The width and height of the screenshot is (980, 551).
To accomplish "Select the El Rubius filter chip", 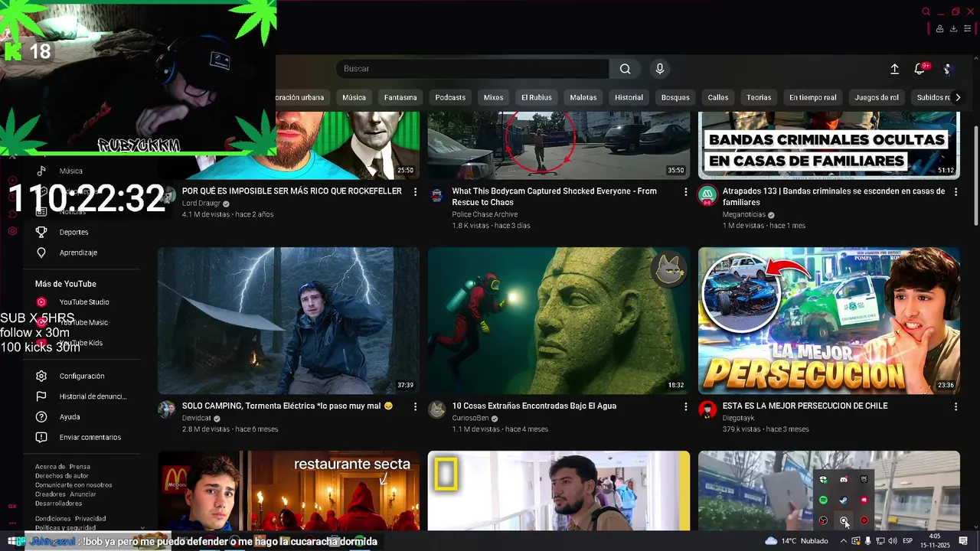I will (537, 97).
